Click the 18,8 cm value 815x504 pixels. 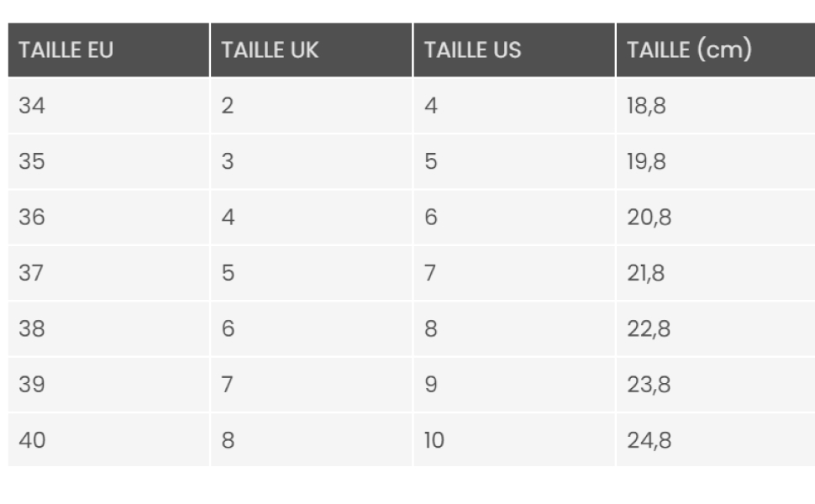coord(646,107)
